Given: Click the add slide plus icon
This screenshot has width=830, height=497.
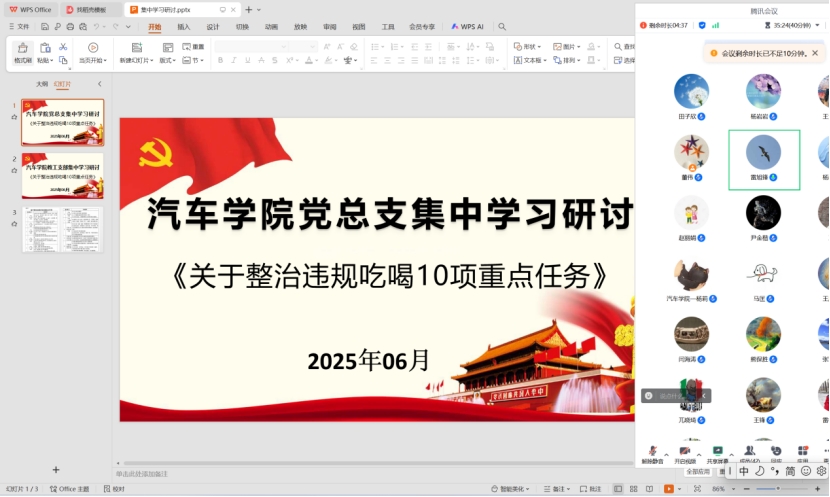Looking at the screenshot, I should click(x=56, y=469).
